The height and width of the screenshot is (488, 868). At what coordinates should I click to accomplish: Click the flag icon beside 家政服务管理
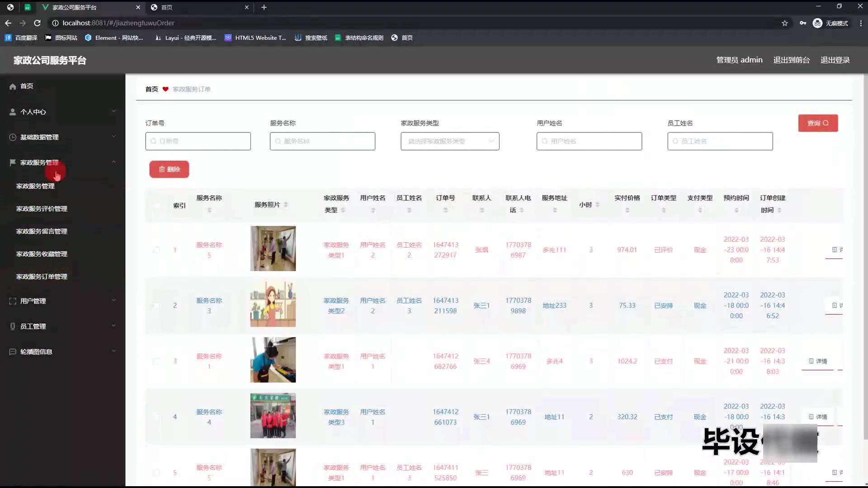[x=13, y=162]
